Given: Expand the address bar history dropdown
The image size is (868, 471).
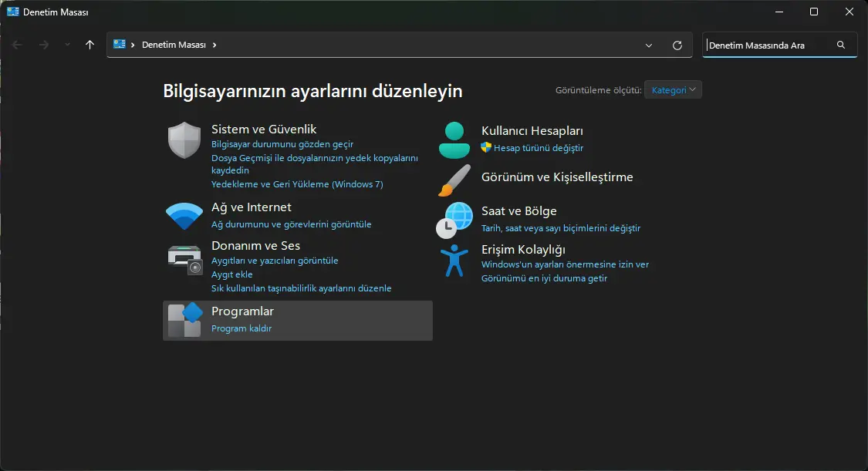Looking at the screenshot, I should pyautogui.click(x=649, y=45).
